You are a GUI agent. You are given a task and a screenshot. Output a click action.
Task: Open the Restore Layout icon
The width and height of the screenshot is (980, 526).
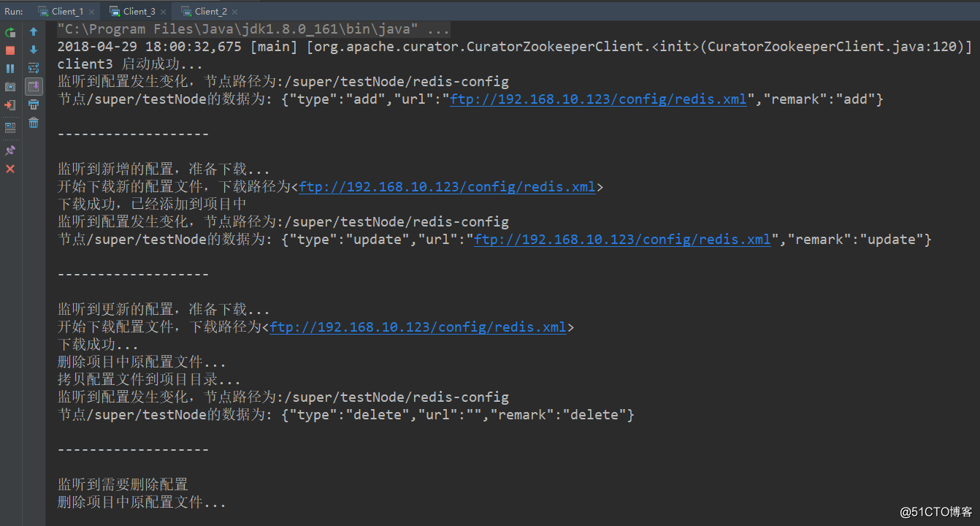(10, 127)
